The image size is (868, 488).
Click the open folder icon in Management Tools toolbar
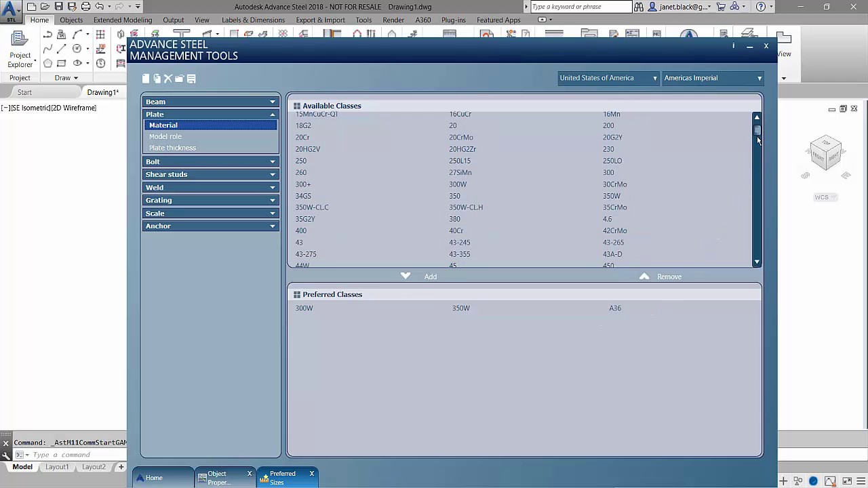click(180, 79)
